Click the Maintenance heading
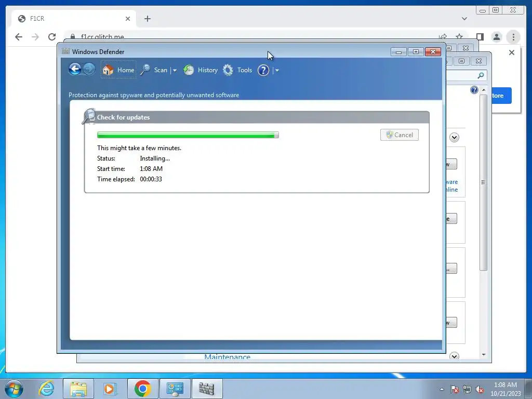Image resolution: width=532 pixels, height=399 pixels. [x=228, y=356]
